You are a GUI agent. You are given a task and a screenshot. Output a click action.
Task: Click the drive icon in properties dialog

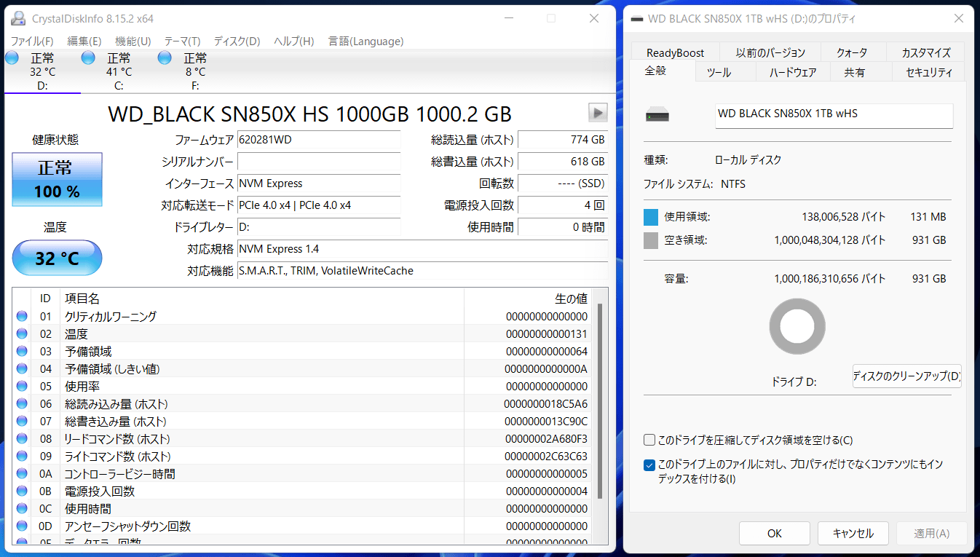(x=657, y=115)
